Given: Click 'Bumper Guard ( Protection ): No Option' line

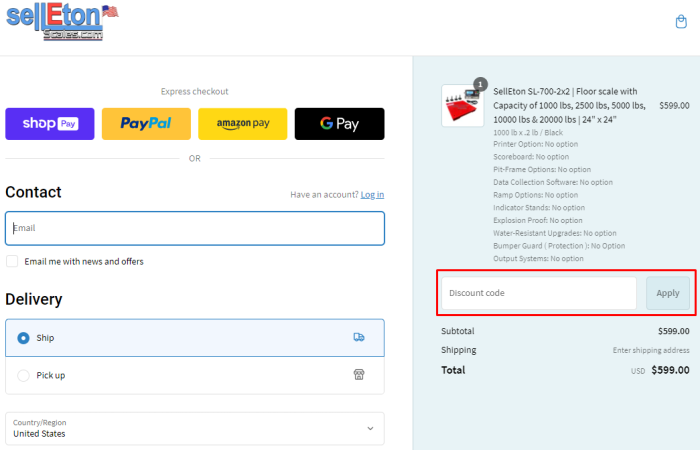Looking at the screenshot, I should click(559, 246).
